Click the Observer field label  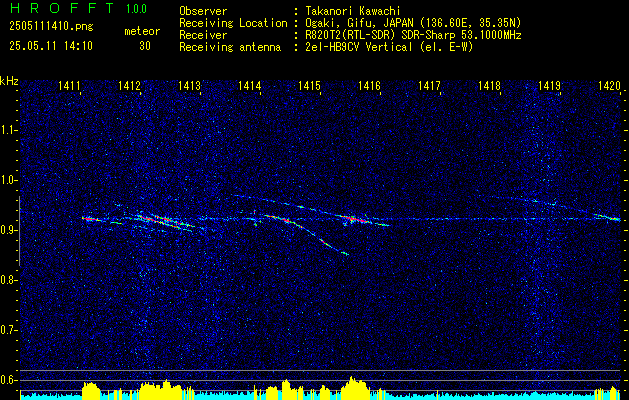tap(203, 11)
